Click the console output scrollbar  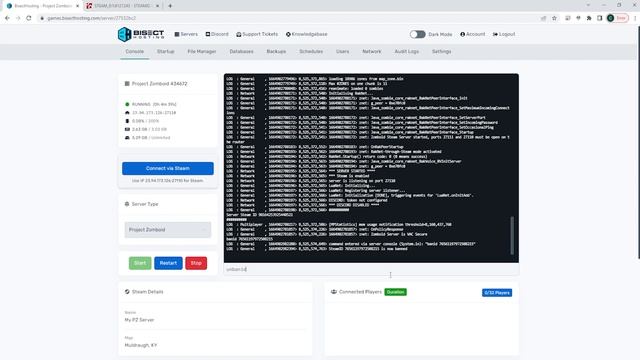click(512, 236)
